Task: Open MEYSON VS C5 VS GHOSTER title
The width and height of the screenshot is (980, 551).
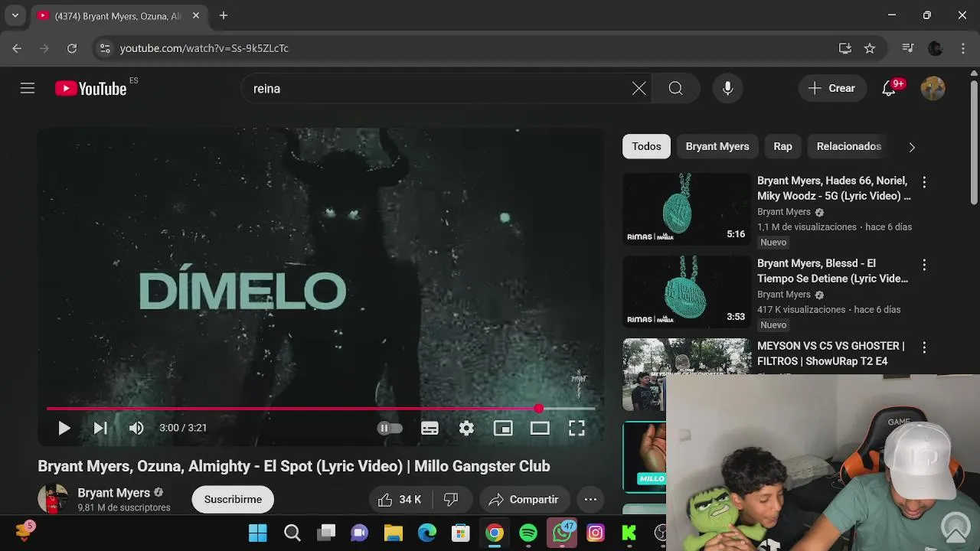Action: (831, 354)
